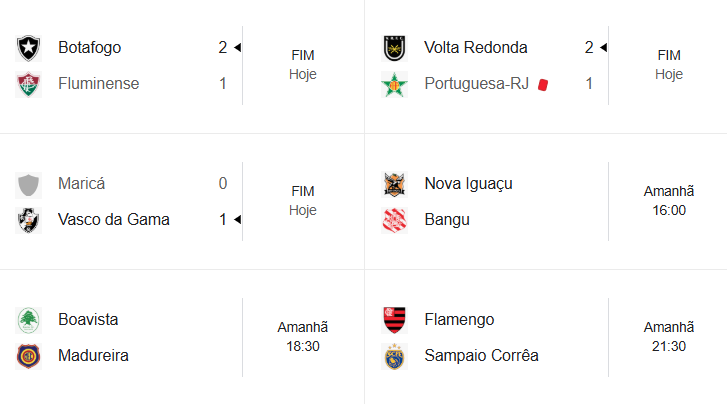Select the Vasco da Gama crest
727x404 pixels.
click(28, 220)
